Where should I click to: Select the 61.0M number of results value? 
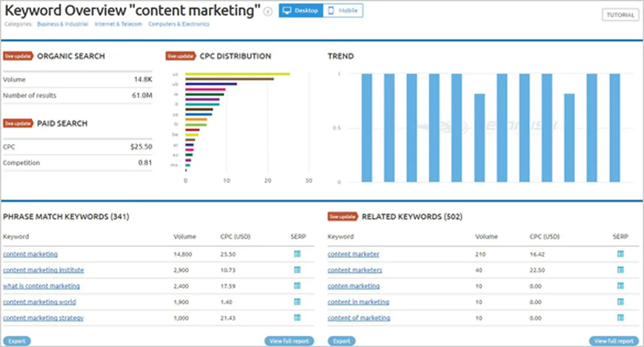click(142, 95)
